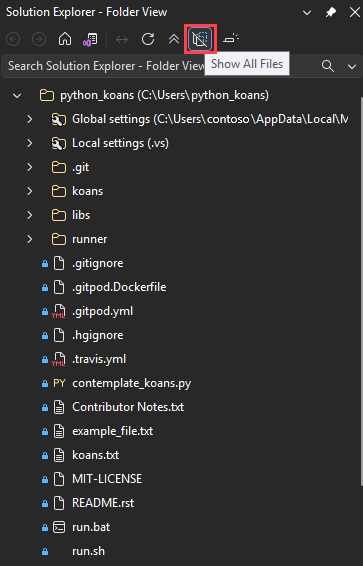Viewport: 363px width, 566px height.
Task: Click the Preview Selected Items icon
Action: [231, 38]
